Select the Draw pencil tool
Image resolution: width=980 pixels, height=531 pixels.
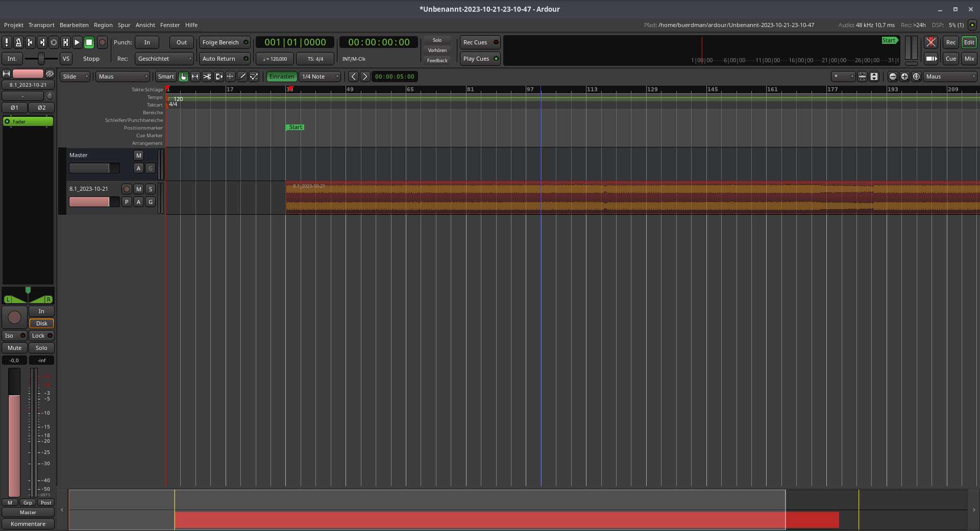242,77
